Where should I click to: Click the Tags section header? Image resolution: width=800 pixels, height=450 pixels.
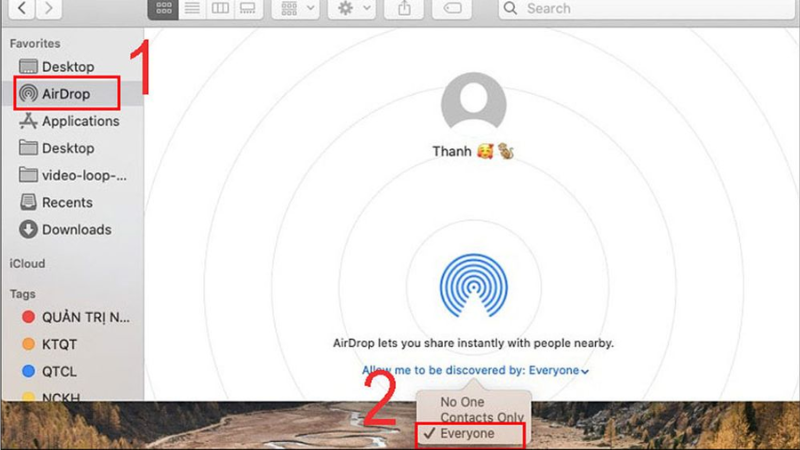(22, 294)
